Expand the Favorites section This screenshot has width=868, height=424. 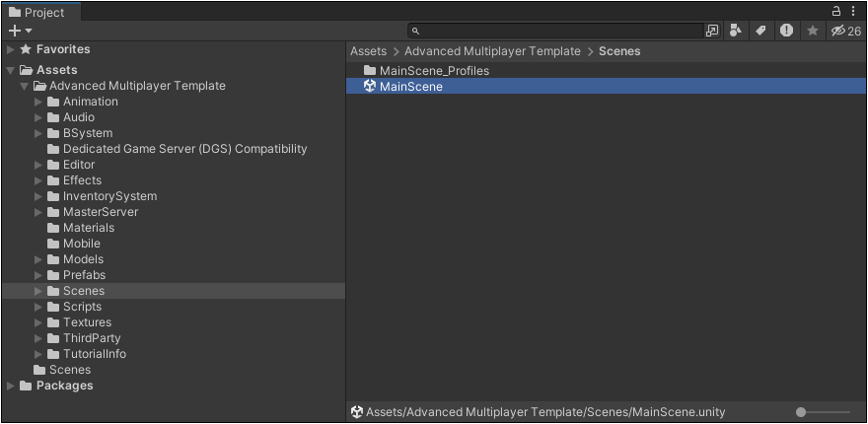click(x=11, y=50)
